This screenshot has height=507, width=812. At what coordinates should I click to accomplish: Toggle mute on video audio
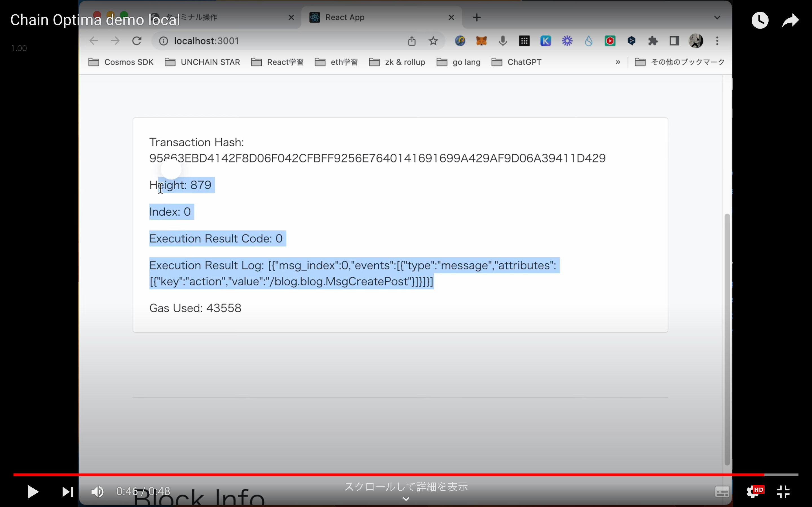tap(98, 491)
